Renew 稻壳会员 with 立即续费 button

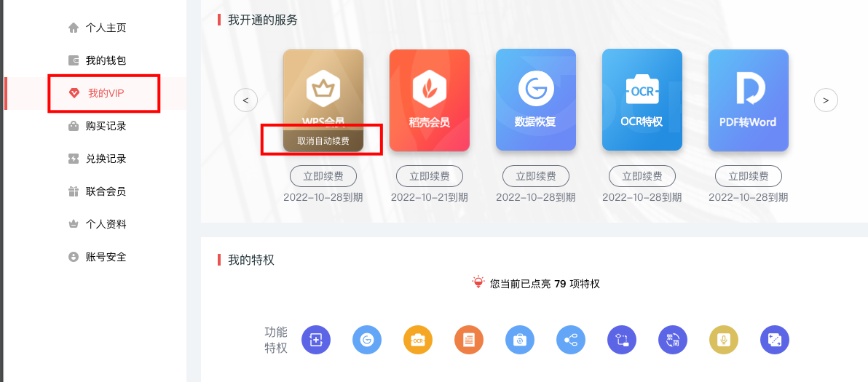point(430,176)
